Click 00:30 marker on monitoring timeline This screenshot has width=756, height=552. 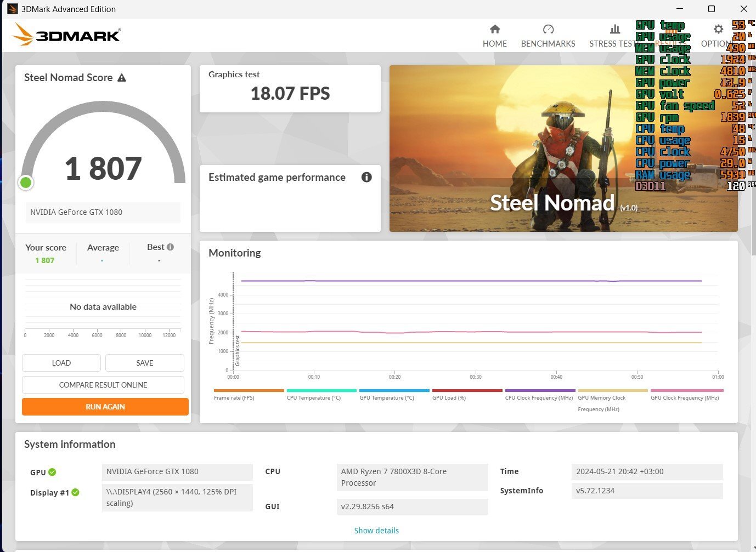point(476,377)
